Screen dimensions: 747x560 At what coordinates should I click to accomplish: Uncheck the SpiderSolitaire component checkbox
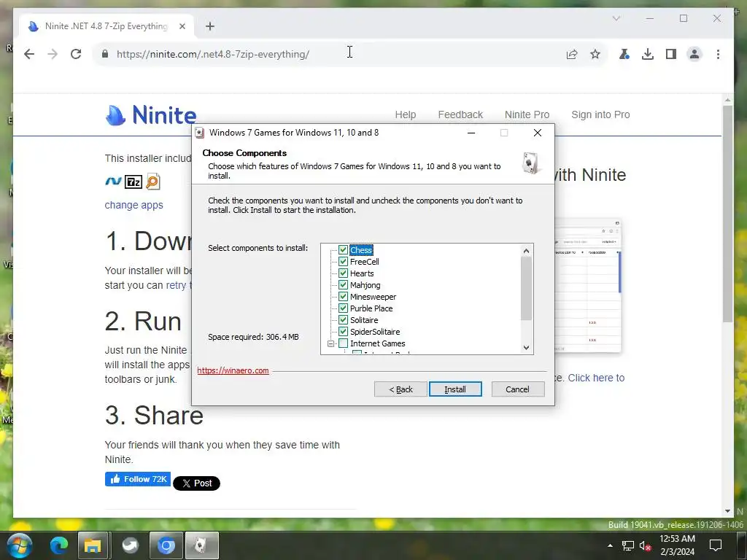343,332
